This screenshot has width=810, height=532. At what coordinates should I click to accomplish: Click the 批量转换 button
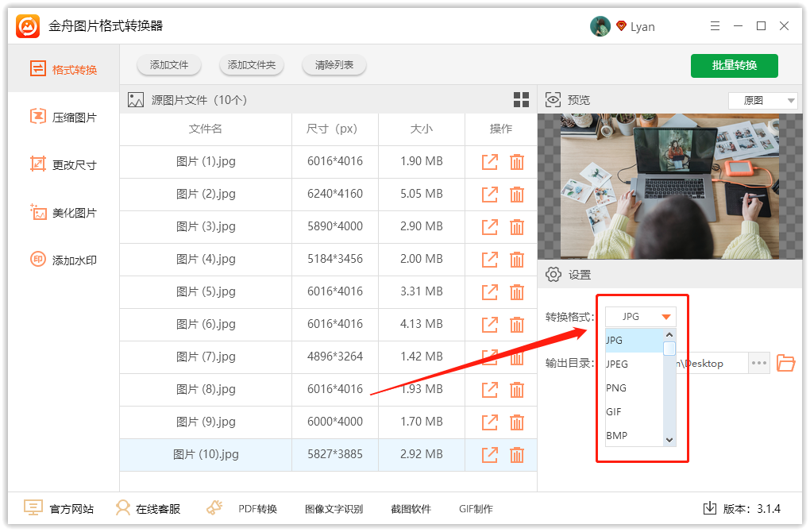(734, 65)
